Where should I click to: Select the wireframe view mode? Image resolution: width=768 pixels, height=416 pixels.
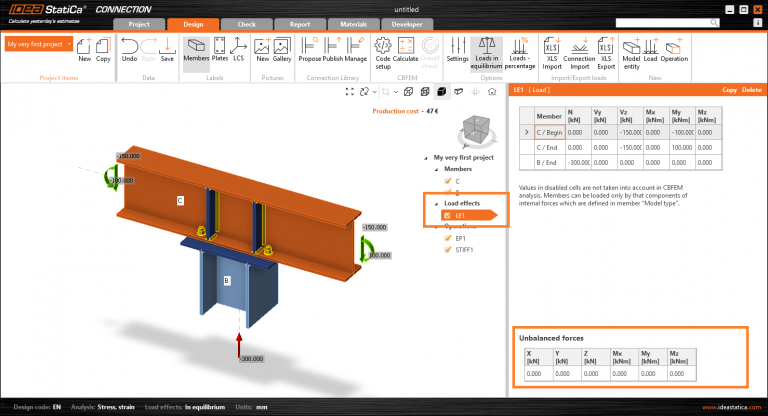point(408,92)
